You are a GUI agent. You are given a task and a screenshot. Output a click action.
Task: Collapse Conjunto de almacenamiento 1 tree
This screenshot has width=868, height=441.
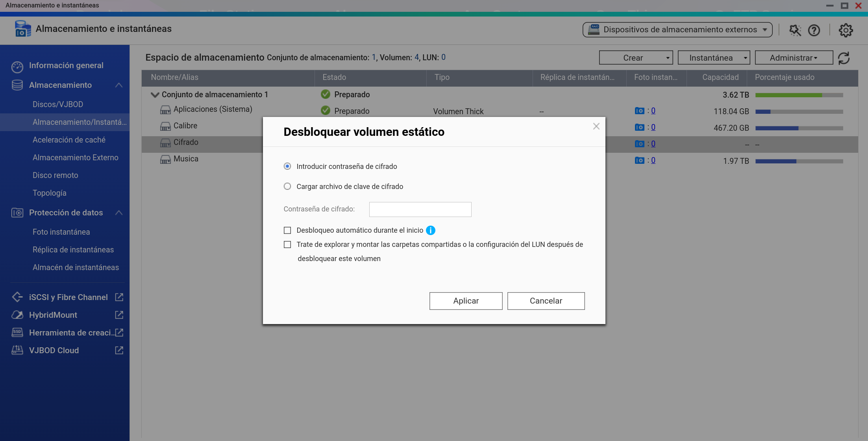point(155,94)
